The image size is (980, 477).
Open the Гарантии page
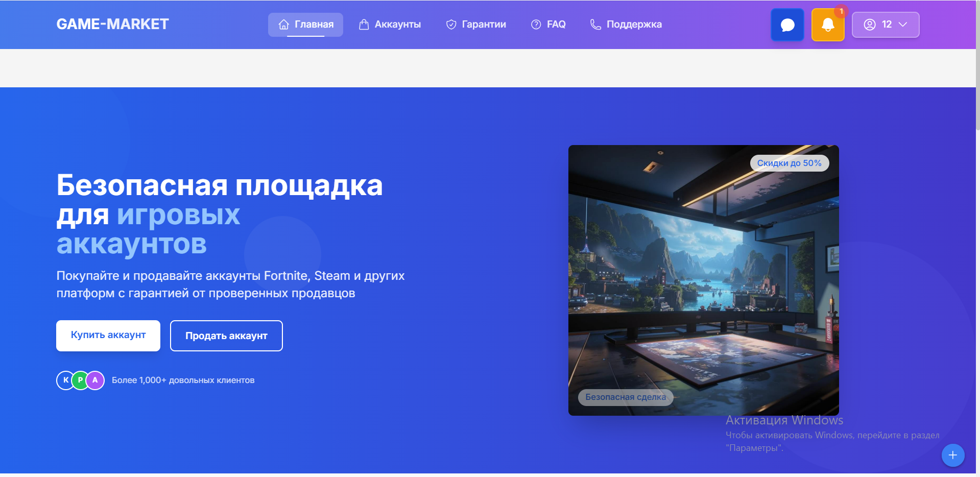click(x=476, y=25)
